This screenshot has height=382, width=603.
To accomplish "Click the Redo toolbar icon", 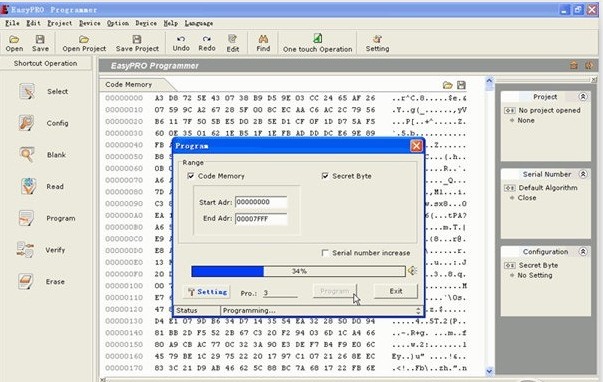I will tap(207, 39).
